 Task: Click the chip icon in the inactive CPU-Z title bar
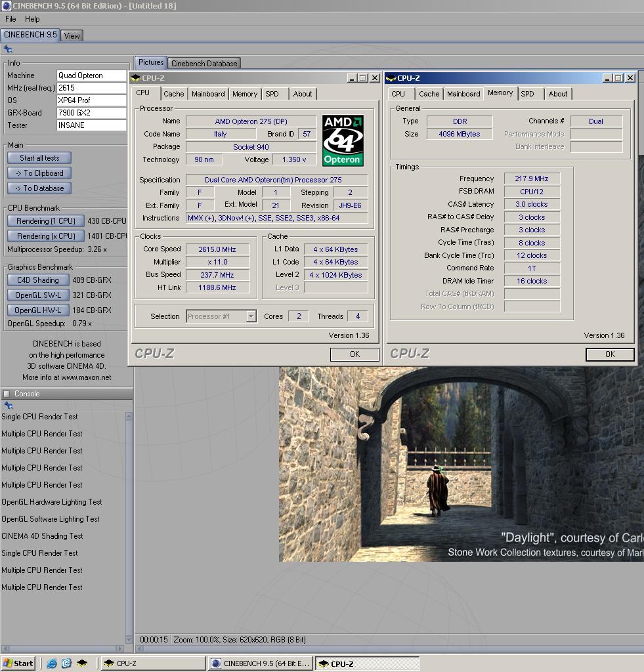pyautogui.click(x=136, y=78)
